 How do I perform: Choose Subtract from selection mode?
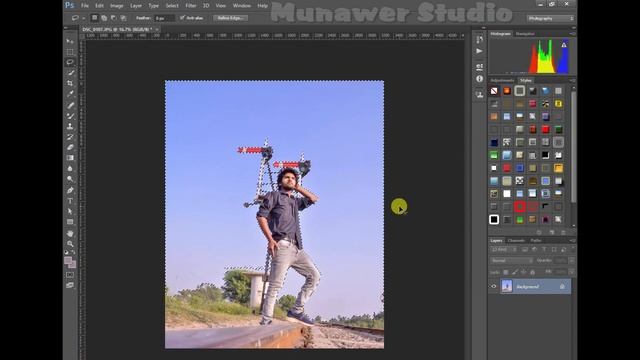point(113,18)
